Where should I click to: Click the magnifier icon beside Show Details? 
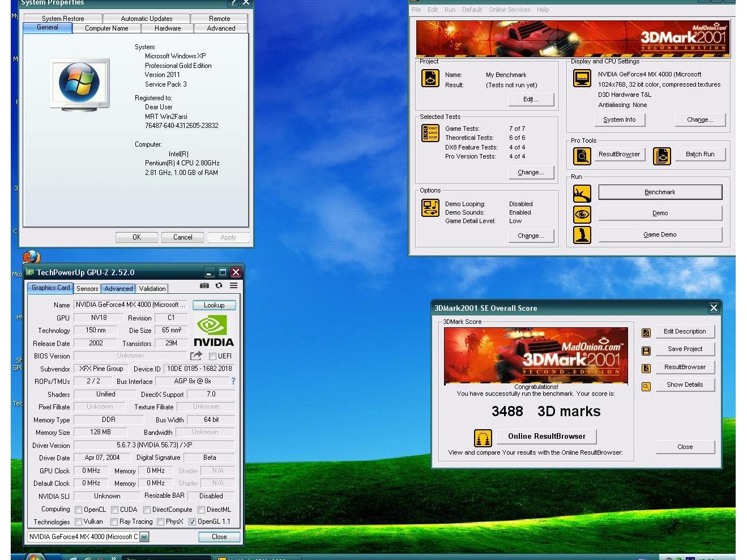coord(646,386)
